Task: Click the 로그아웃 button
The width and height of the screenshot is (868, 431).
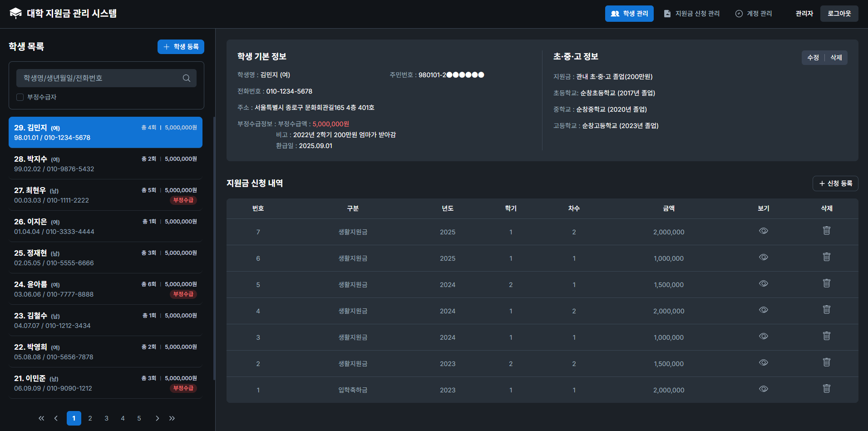Action: 839,13
